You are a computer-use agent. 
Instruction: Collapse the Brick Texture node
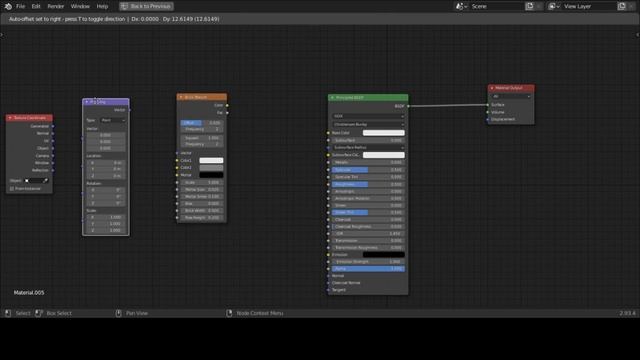(x=181, y=97)
